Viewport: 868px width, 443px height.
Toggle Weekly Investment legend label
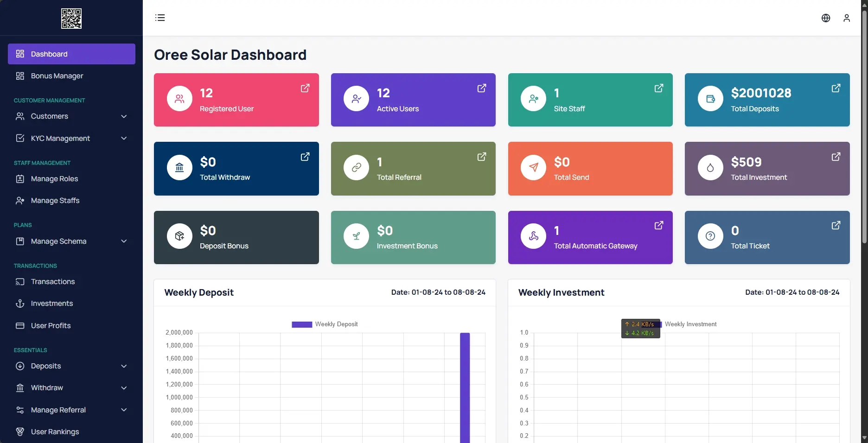pyautogui.click(x=690, y=324)
